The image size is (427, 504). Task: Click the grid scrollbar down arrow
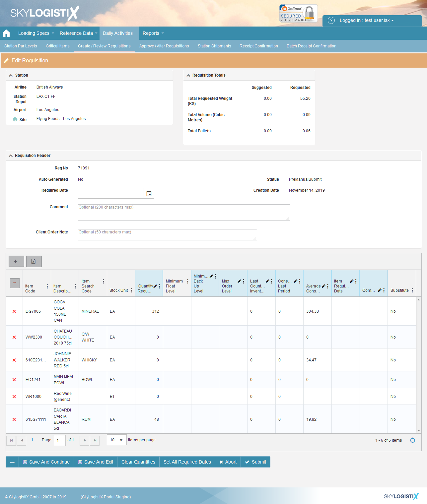point(419,431)
